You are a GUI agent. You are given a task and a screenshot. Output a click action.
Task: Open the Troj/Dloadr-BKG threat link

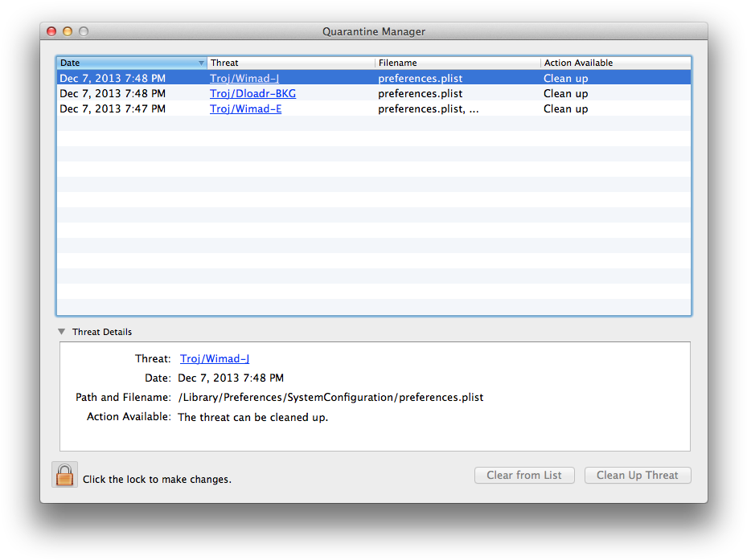pyautogui.click(x=252, y=94)
